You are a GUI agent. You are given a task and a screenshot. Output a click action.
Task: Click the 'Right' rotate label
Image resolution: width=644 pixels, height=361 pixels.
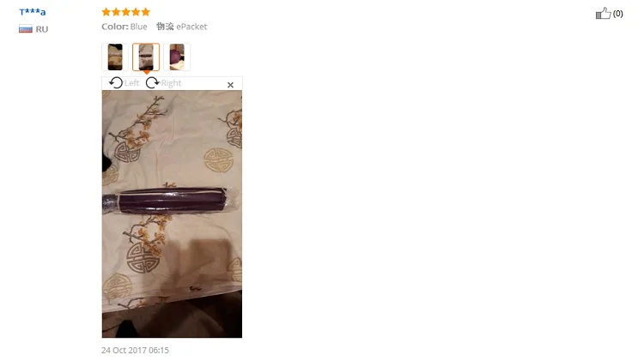[171, 83]
